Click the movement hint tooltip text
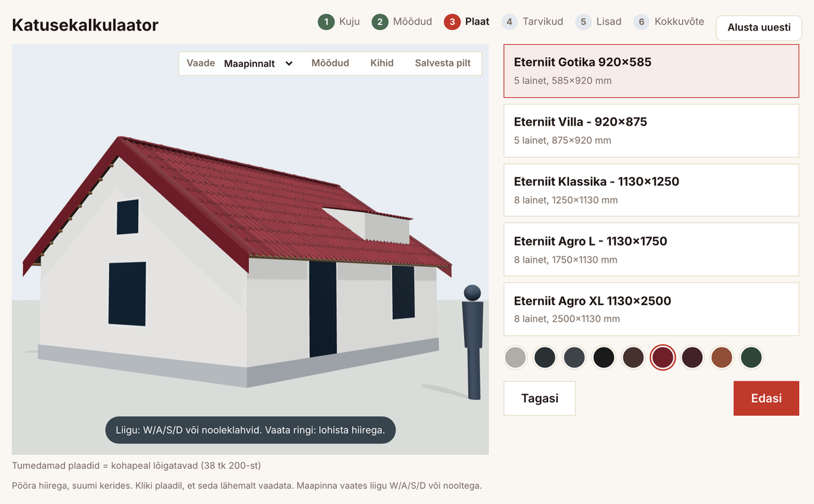This screenshot has height=504, width=814. pyautogui.click(x=250, y=430)
